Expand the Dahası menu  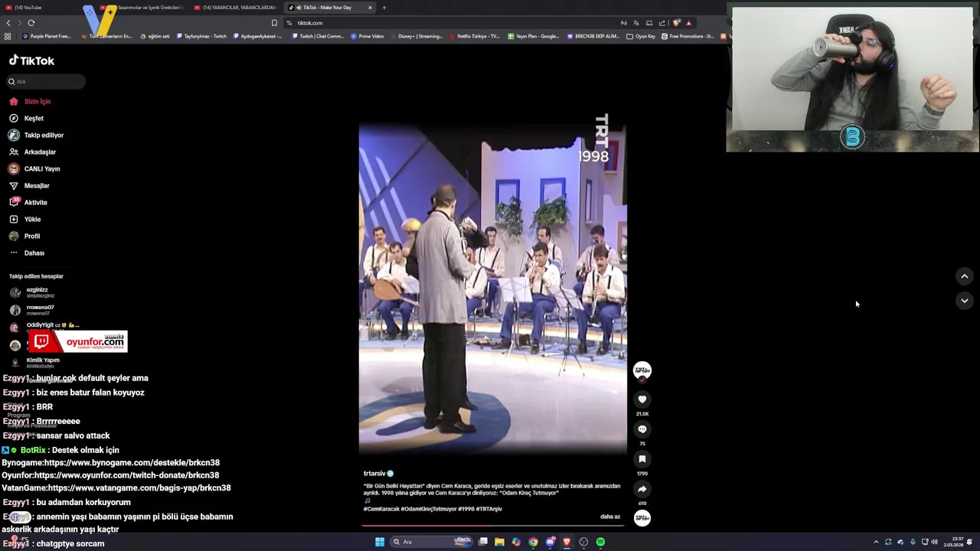27,253
